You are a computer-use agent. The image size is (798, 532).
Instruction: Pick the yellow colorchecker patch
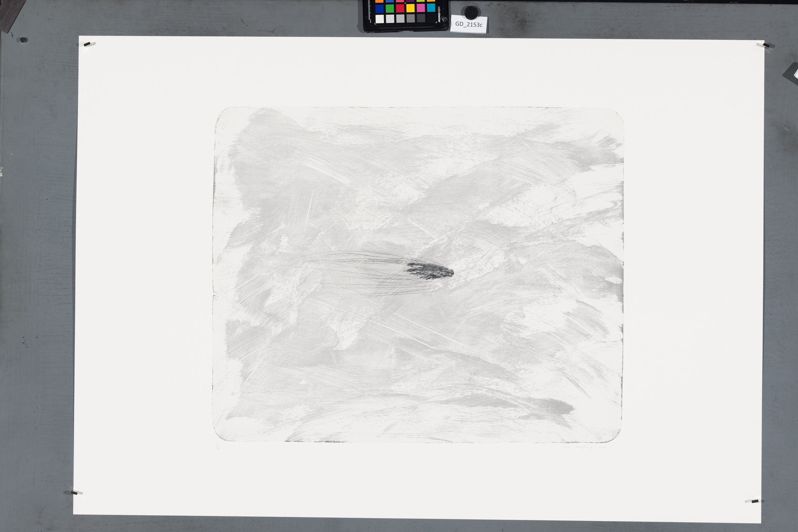pos(410,8)
